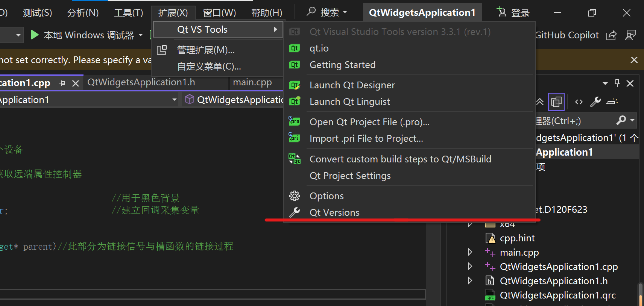Click the share icon next to GitHub Copilot

click(611, 36)
